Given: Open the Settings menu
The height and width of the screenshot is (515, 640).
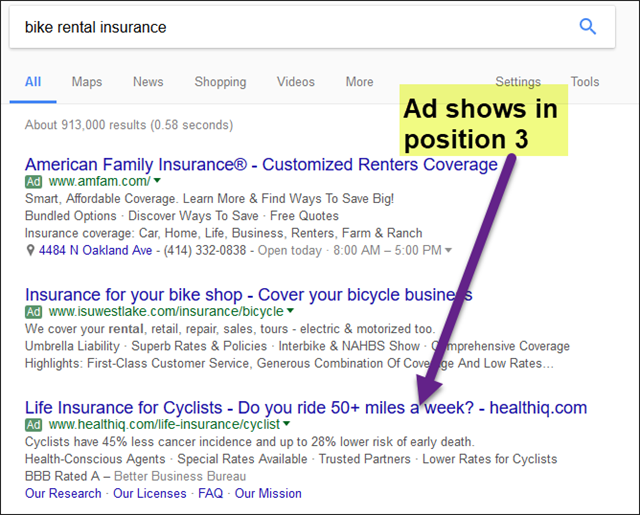Looking at the screenshot, I should tap(518, 82).
